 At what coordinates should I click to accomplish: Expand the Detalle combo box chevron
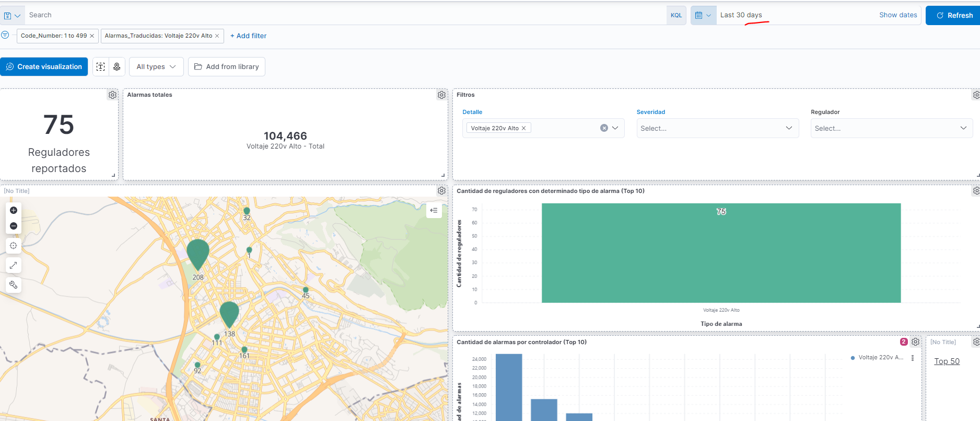[x=615, y=128]
